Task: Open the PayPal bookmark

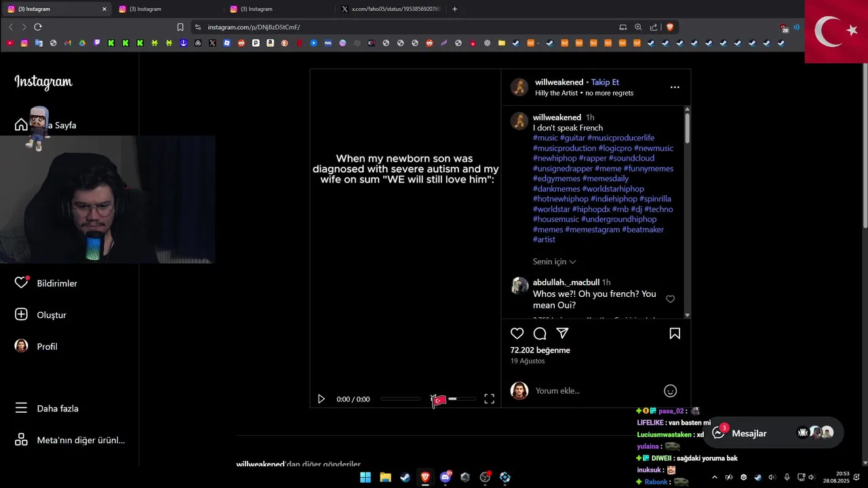Action: (256, 43)
